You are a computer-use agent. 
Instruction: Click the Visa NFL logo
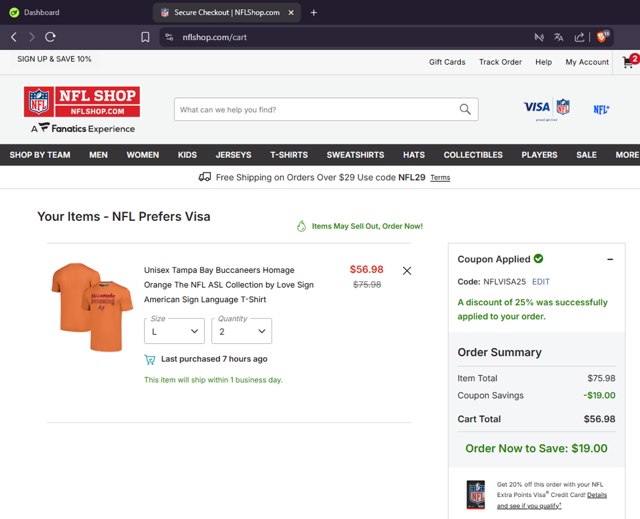[x=547, y=108]
